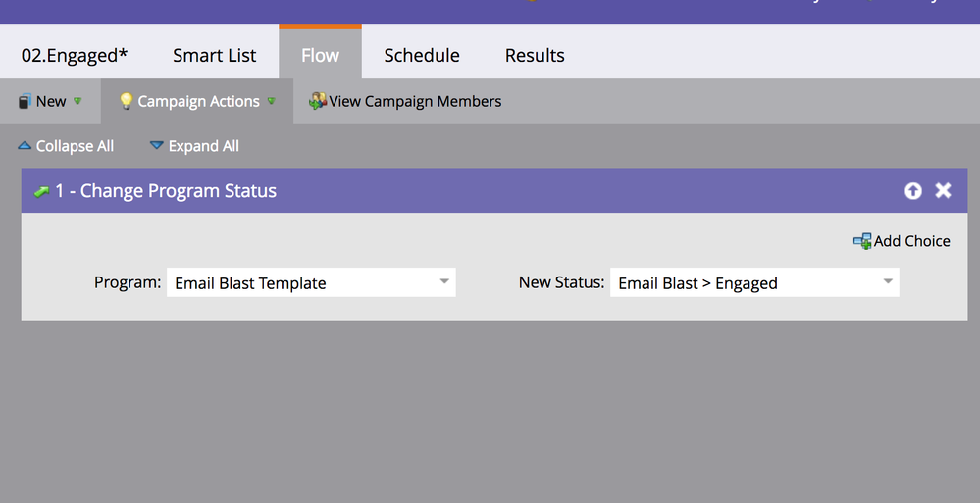Delete the Change Program Status flow step
Screen dimensions: 980x503
click(943, 190)
